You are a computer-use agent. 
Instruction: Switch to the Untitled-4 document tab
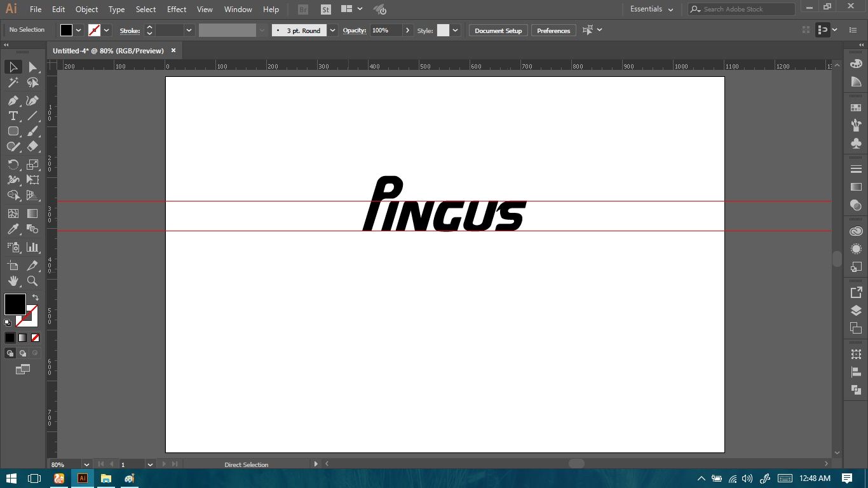point(108,51)
